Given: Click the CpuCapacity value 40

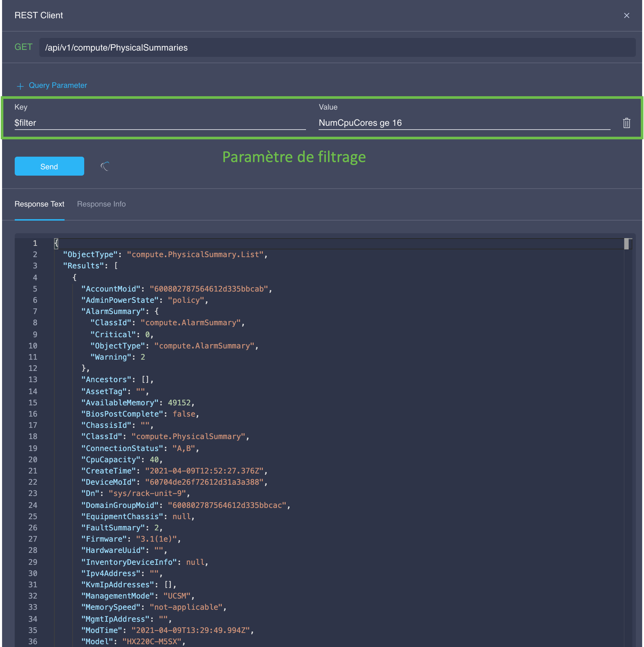Looking at the screenshot, I should click(154, 460).
